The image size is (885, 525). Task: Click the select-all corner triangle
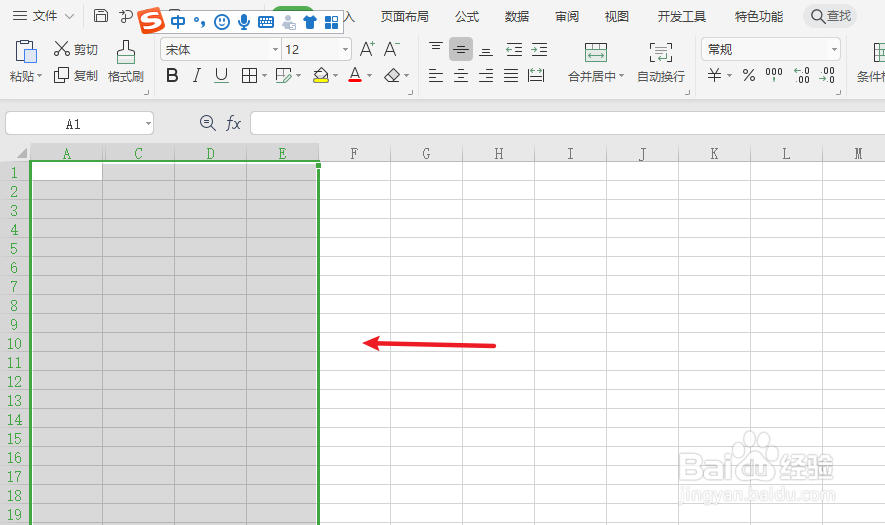[21, 153]
